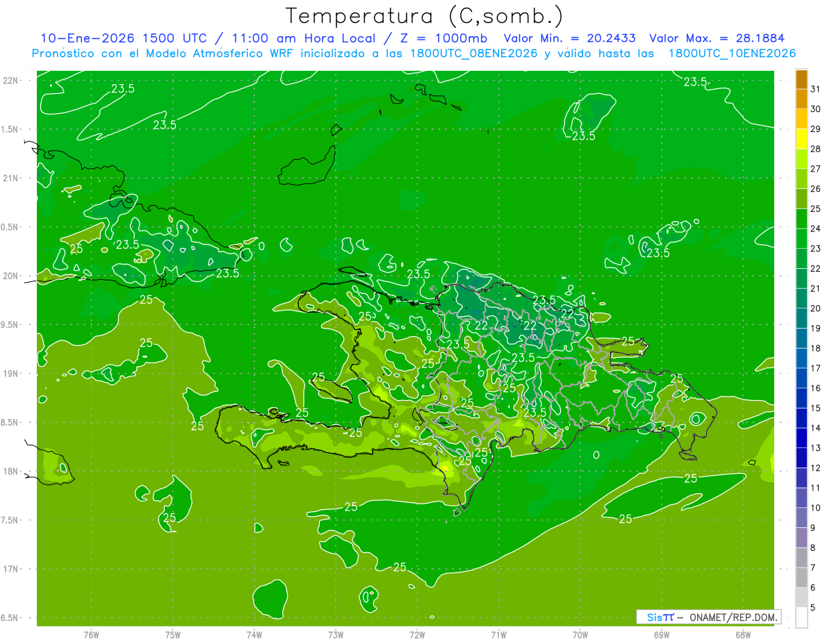Click the colorbar value 20
834x644 pixels.
tap(816, 308)
